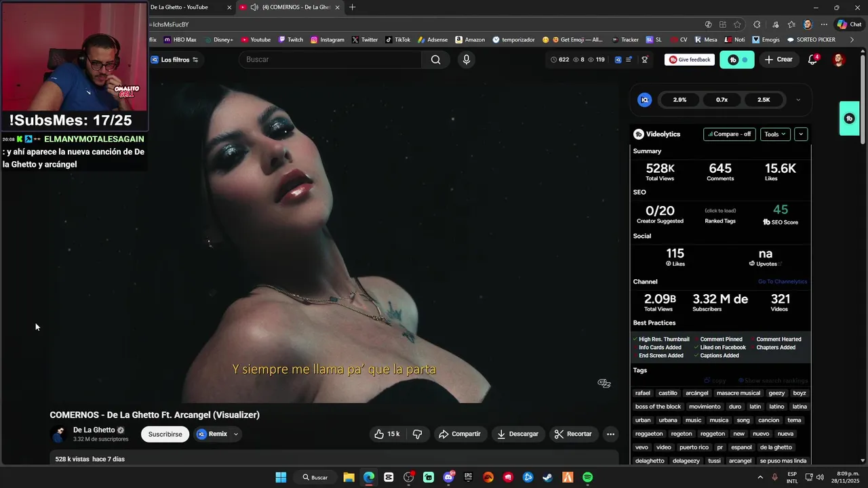This screenshot has height=488, width=868.
Task: Open Steam from the taskbar
Action: click(x=548, y=477)
